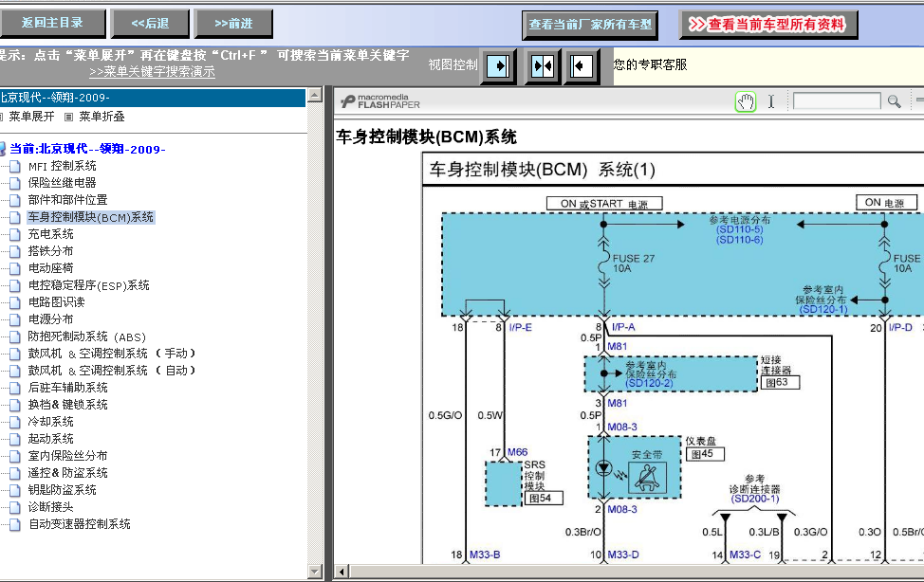Click the (SD120-1) reference link in diagram

point(823,309)
